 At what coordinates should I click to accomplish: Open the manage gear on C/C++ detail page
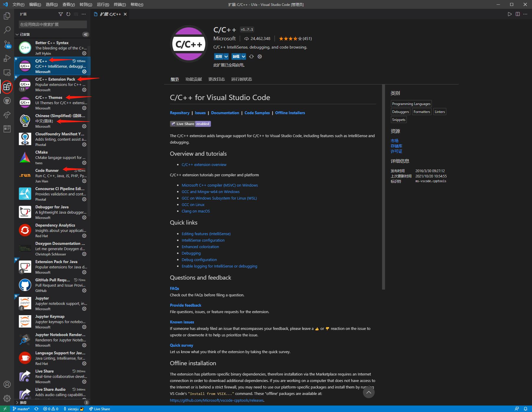(260, 57)
